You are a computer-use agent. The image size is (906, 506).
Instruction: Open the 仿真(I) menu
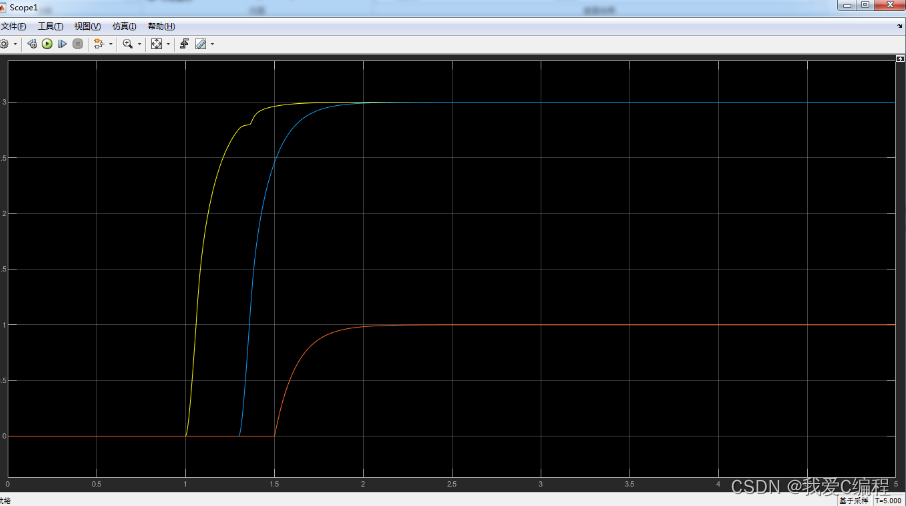coord(124,27)
